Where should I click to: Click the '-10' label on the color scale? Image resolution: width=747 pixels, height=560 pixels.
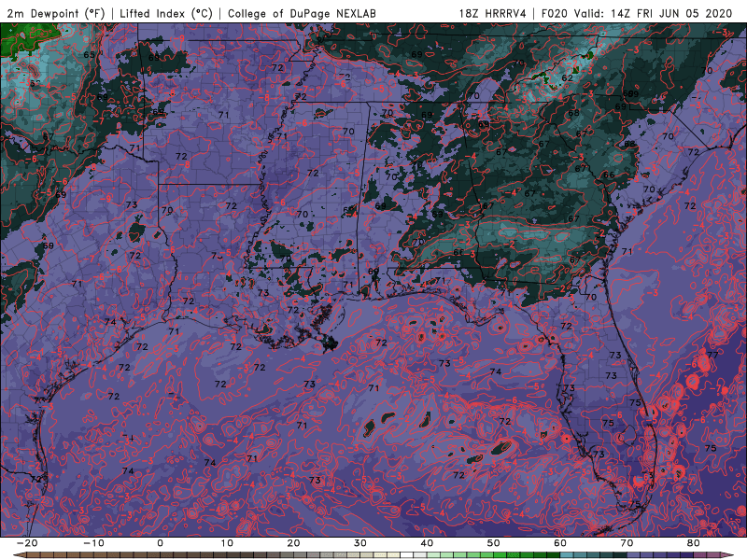[93, 543]
